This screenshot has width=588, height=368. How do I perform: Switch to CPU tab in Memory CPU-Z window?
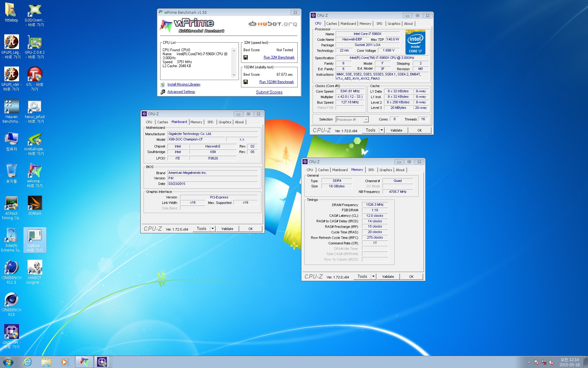tap(310, 170)
